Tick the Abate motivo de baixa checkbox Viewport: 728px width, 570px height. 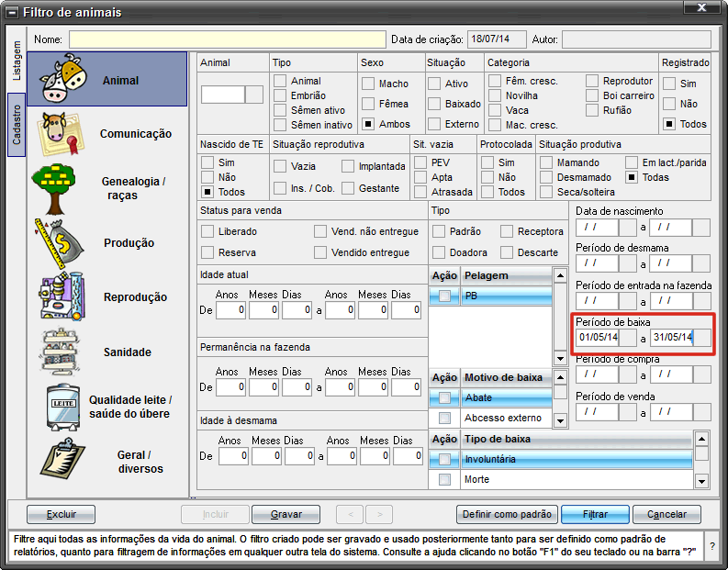[444, 397]
